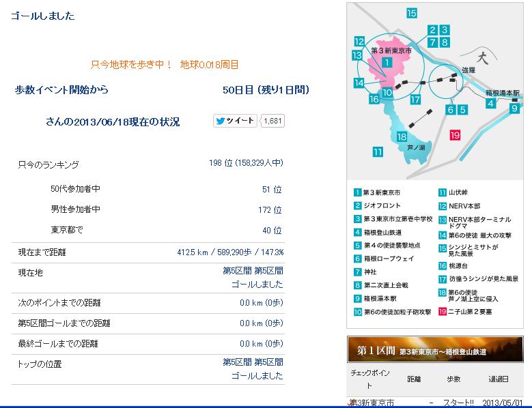Click map marker 17
532x408 pixels.
(415, 100)
